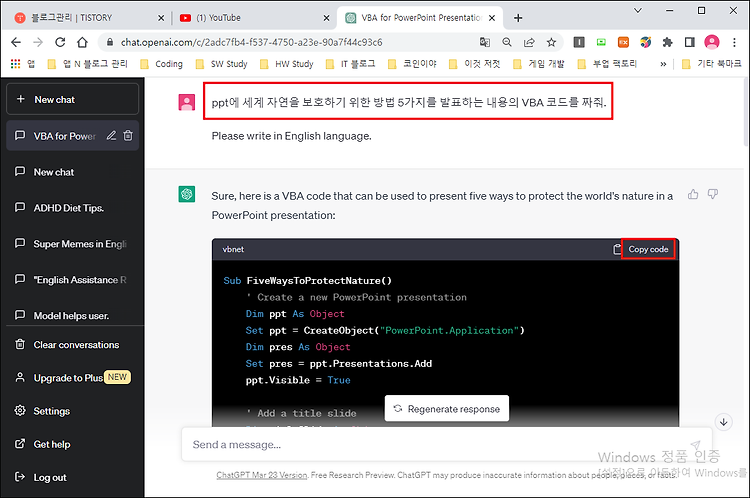Open the browser home page
The width and height of the screenshot is (750, 498).
(82, 42)
